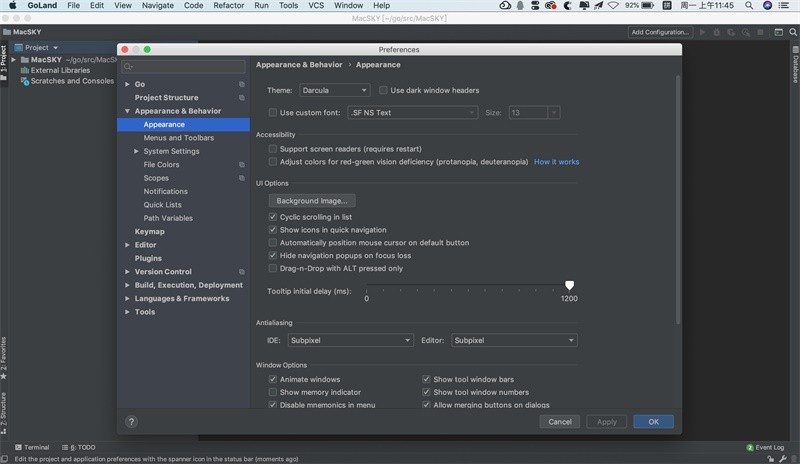Image resolution: width=800 pixels, height=464 pixels.
Task: Click the search everywhere magnifier in toolbar
Action: (x=793, y=32)
